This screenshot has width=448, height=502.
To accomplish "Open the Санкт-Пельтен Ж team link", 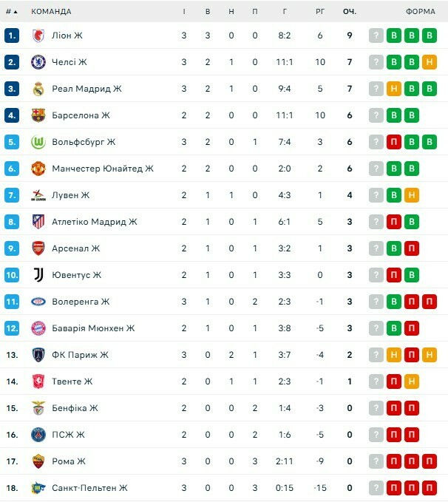I will pyautogui.click(x=89, y=488).
